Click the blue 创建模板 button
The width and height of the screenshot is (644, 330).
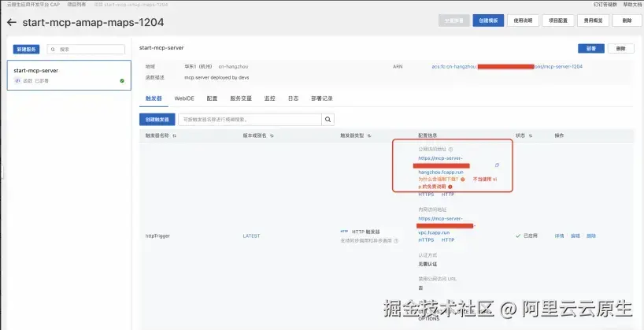(488, 20)
